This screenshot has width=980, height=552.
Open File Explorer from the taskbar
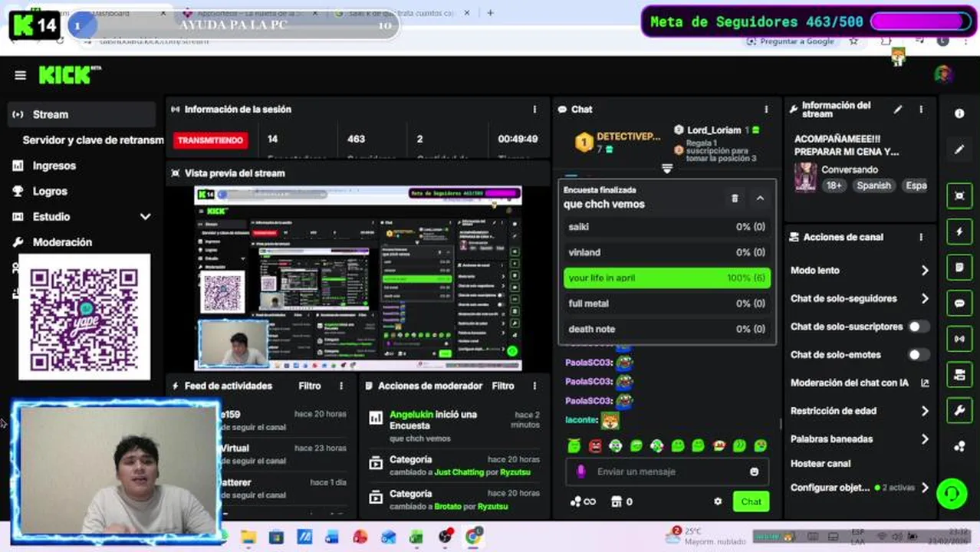(x=248, y=537)
